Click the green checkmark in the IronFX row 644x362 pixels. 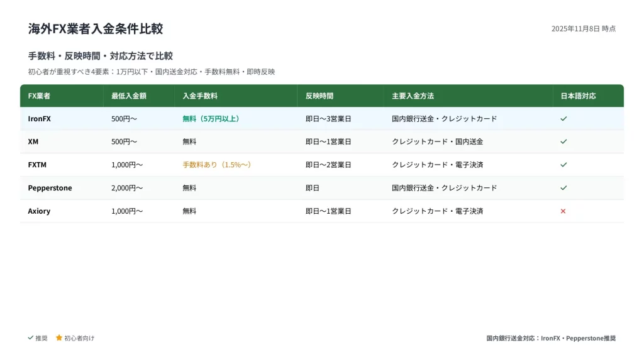click(563, 119)
